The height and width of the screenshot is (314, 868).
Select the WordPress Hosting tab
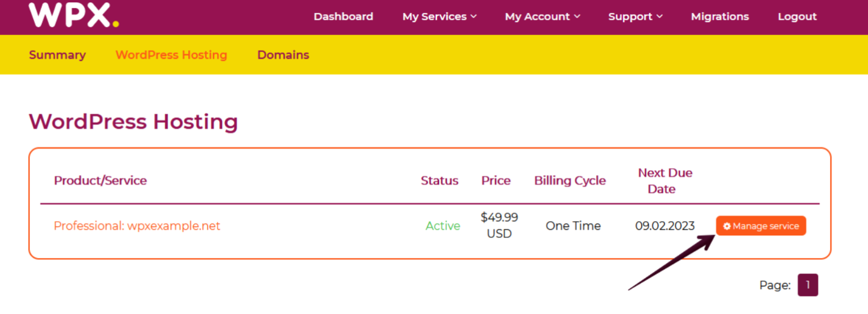click(x=171, y=55)
